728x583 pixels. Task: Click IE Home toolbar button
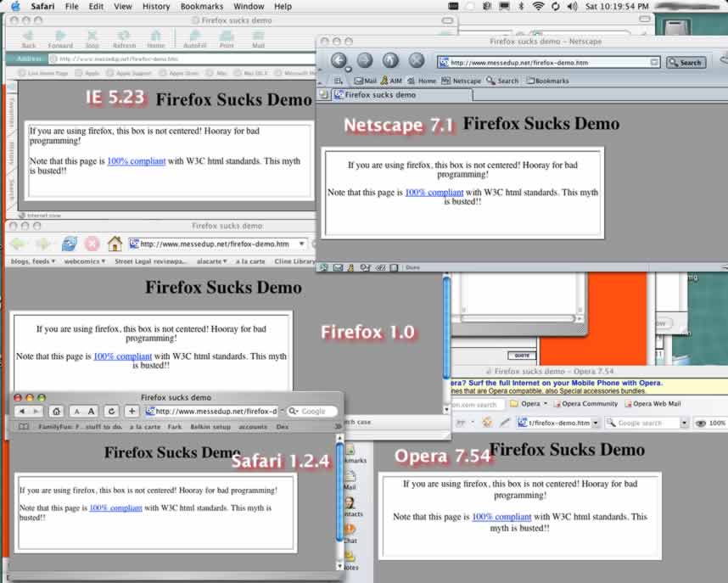(x=156, y=40)
